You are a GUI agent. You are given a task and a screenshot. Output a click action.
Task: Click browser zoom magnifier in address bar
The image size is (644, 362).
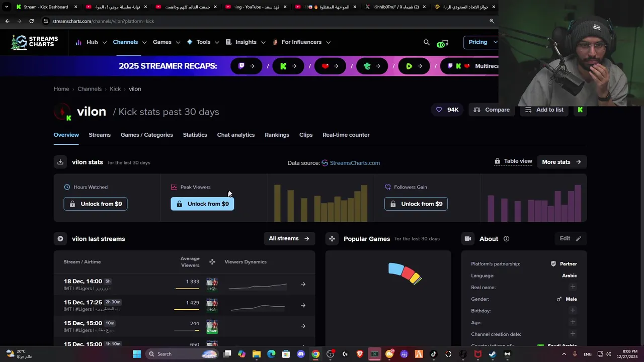tap(492, 21)
